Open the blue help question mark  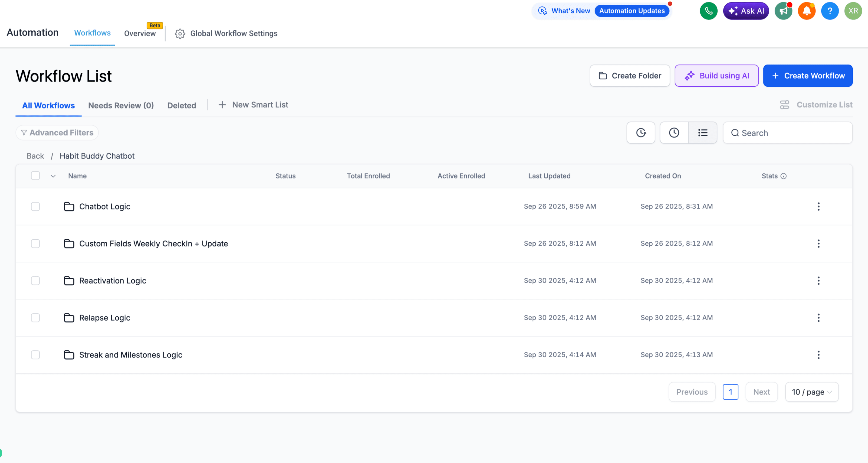point(830,11)
